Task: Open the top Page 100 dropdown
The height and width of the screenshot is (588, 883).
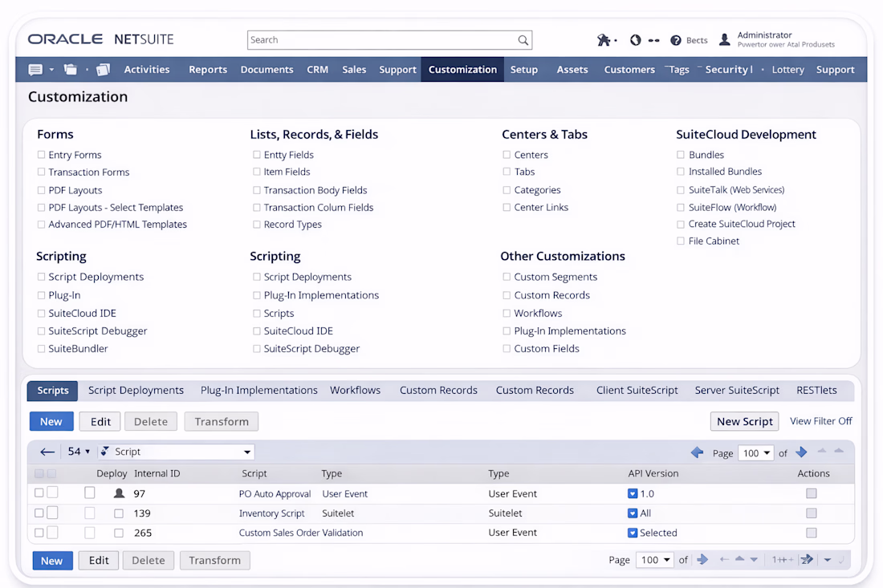Action: pos(755,453)
